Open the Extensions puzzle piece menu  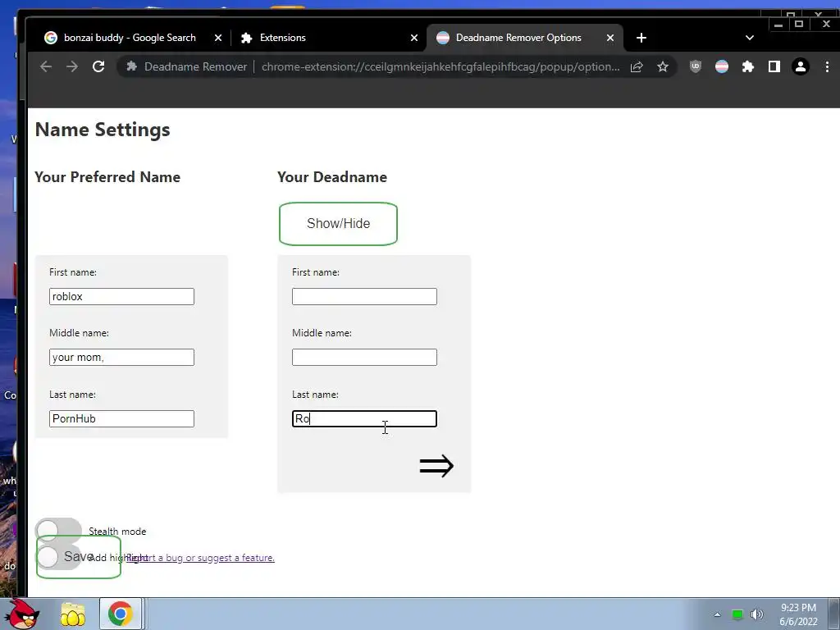(x=748, y=66)
